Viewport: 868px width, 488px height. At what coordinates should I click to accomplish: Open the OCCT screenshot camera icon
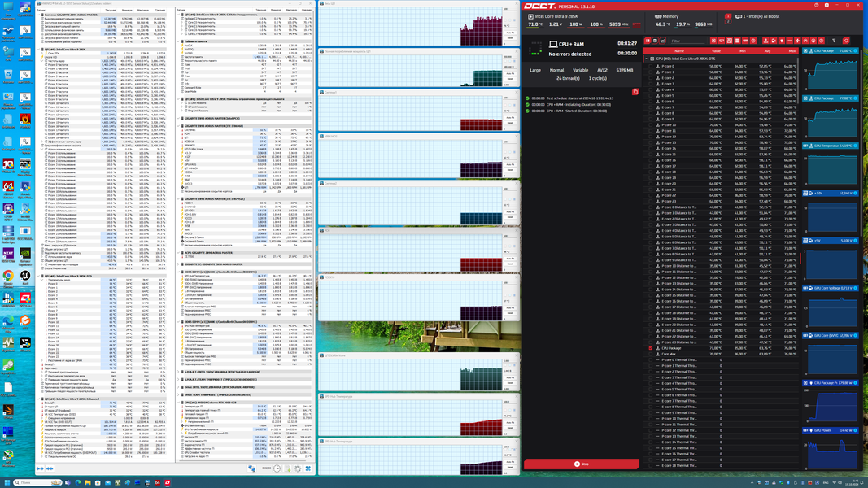pyautogui.click(x=827, y=5)
